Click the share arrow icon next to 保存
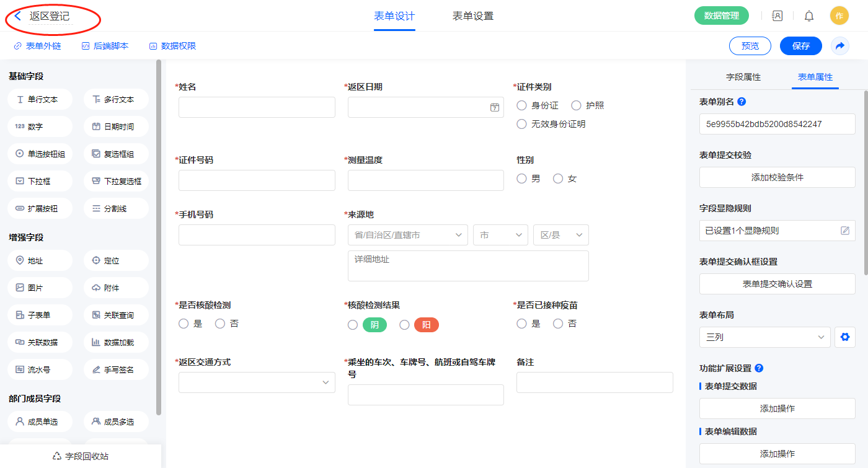 pos(840,46)
